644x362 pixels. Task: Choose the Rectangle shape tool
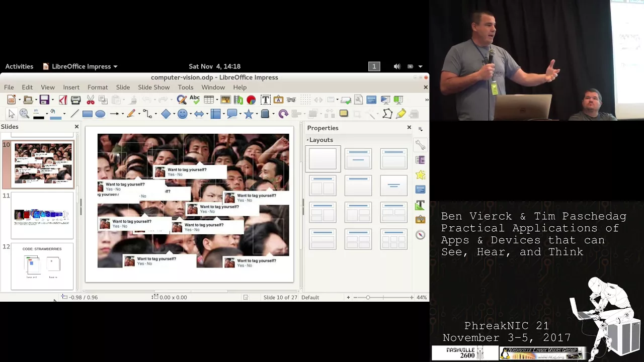pos(87,114)
